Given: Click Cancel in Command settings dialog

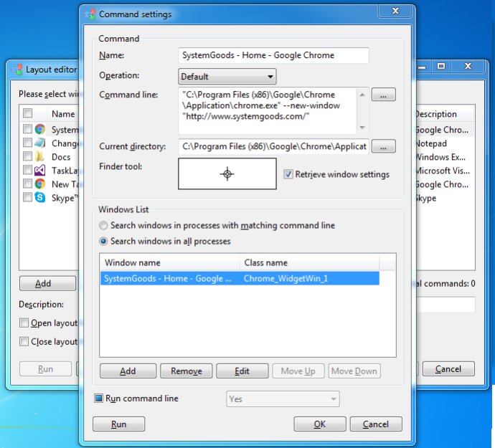Looking at the screenshot, I should tap(376, 424).
